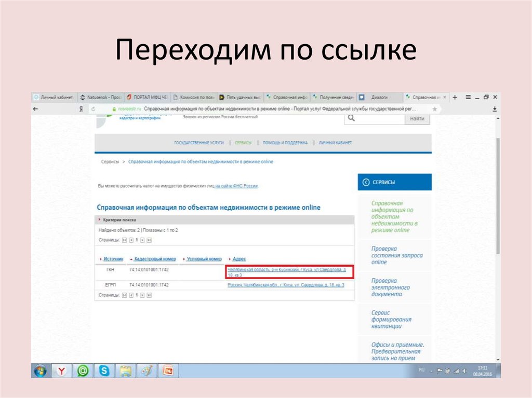This screenshot has width=532, height=398.
Task: Open Mail.ru Agent from the taskbar
Action: coord(82,371)
